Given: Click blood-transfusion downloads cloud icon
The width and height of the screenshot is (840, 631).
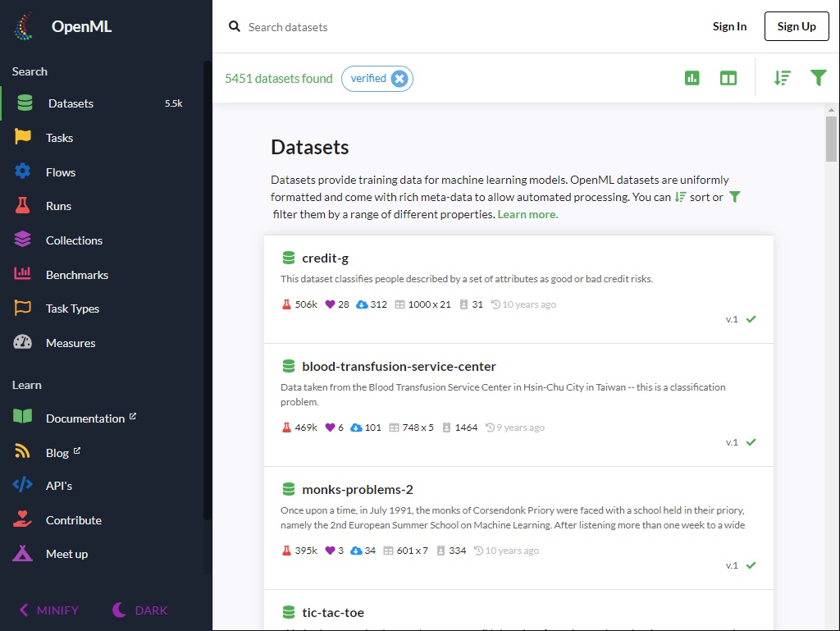Looking at the screenshot, I should pos(356,428).
